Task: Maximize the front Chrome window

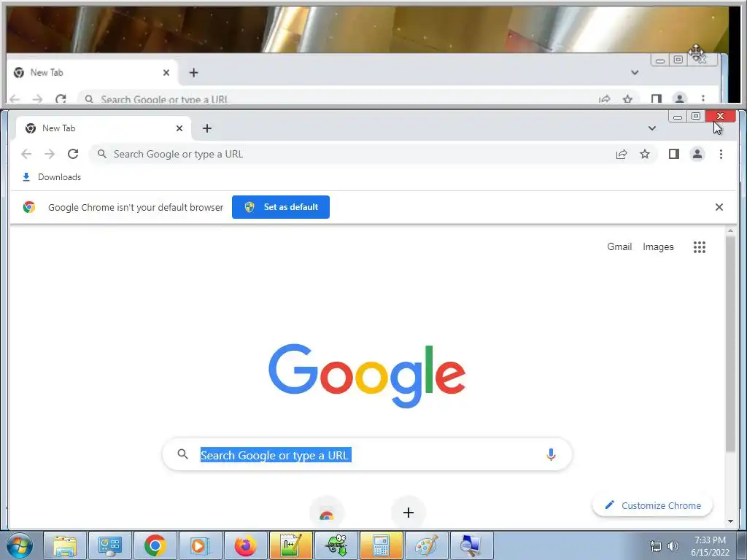Action: point(695,116)
